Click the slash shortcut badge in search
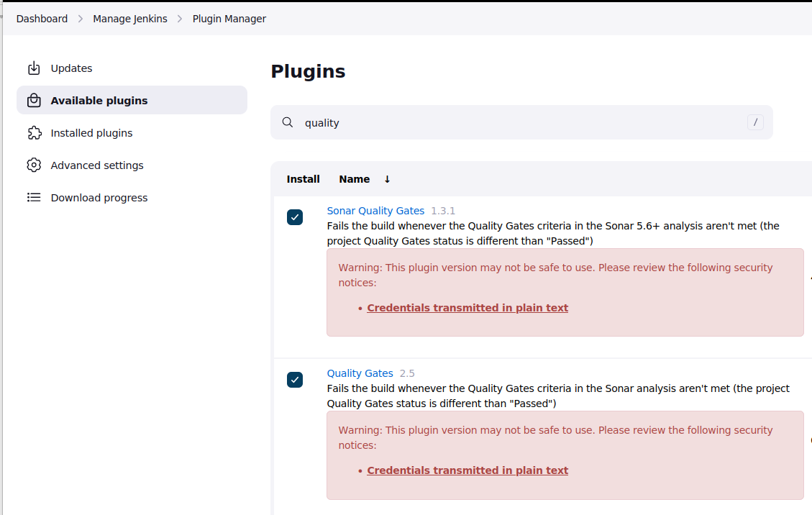This screenshot has width=812, height=515. (x=755, y=122)
